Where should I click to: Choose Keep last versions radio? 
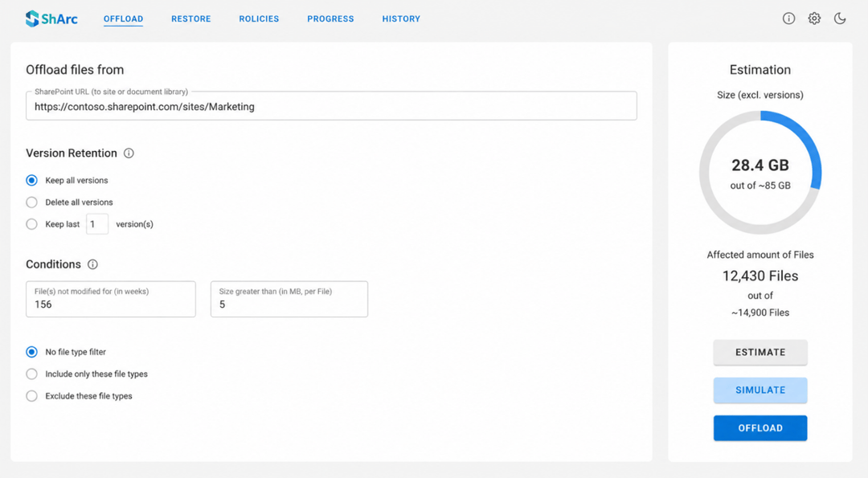click(x=32, y=224)
